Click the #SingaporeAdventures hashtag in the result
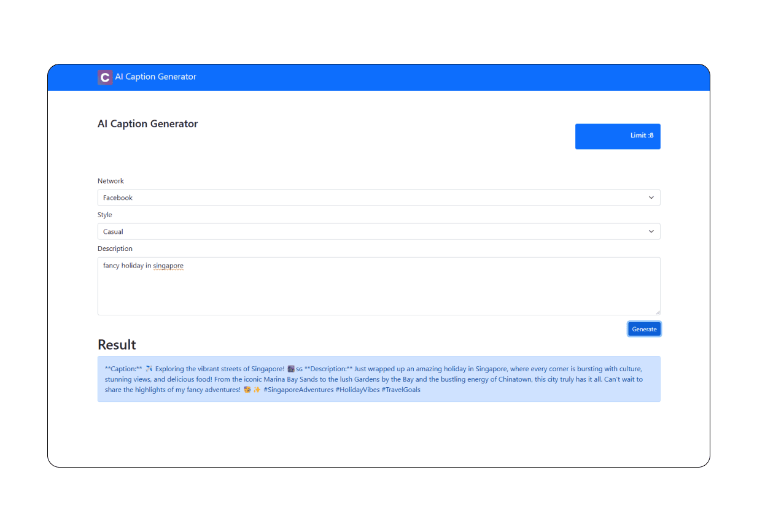The width and height of the screenshot is (757, 532). coord(298,390)
